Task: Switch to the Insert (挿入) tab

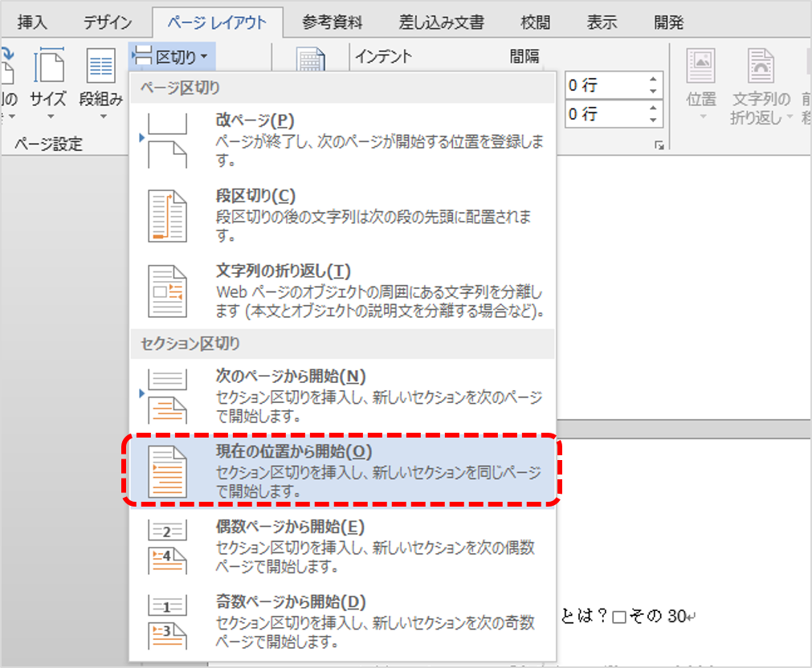Action: click(x=33, y=22)
